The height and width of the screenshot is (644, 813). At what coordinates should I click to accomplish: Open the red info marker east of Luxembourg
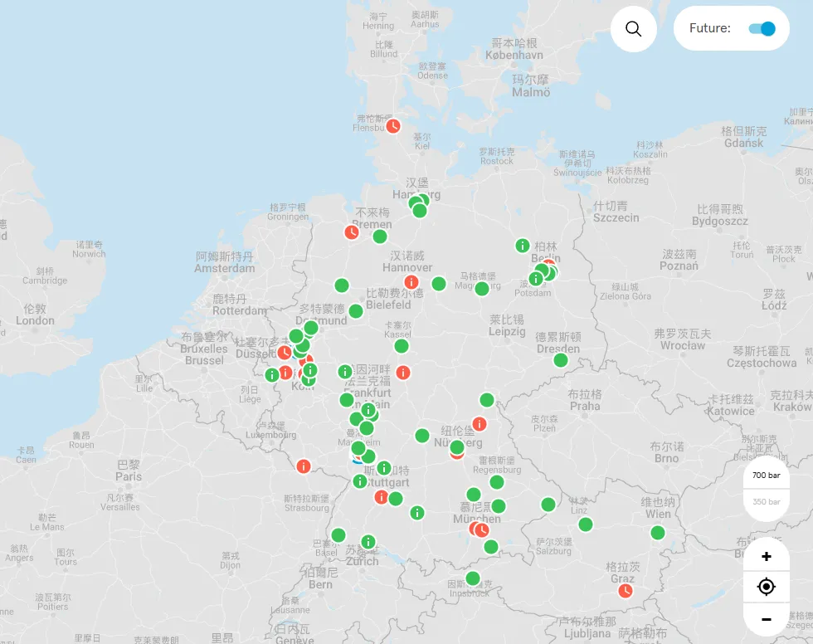click(x=304, y=466)
